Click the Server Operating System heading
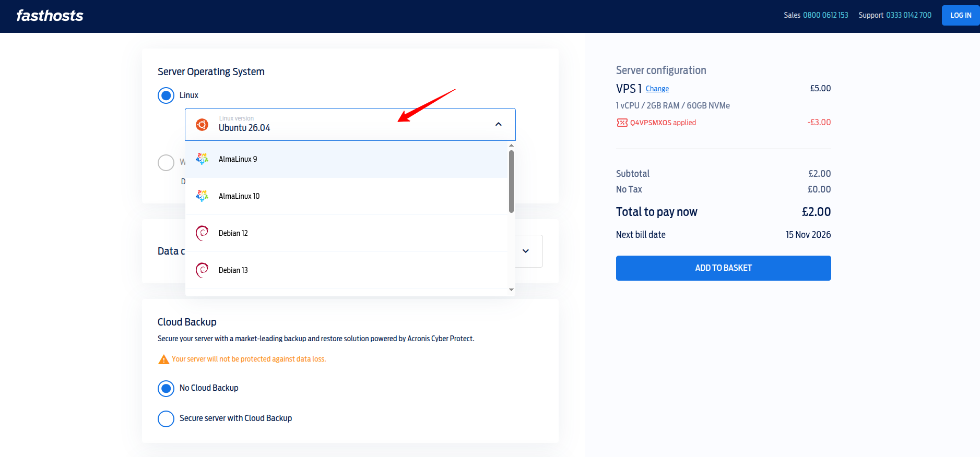 211,71
